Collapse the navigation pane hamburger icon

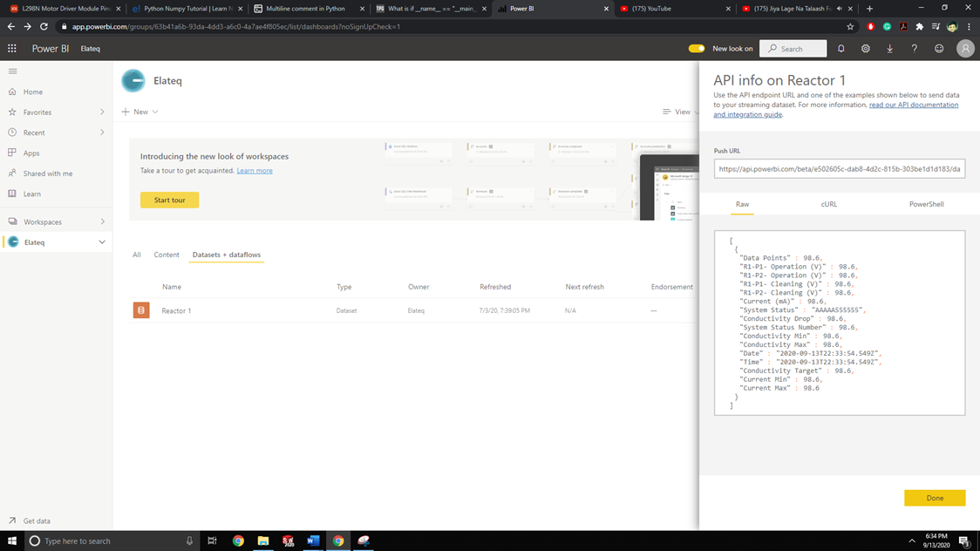(x=12, y=71)
